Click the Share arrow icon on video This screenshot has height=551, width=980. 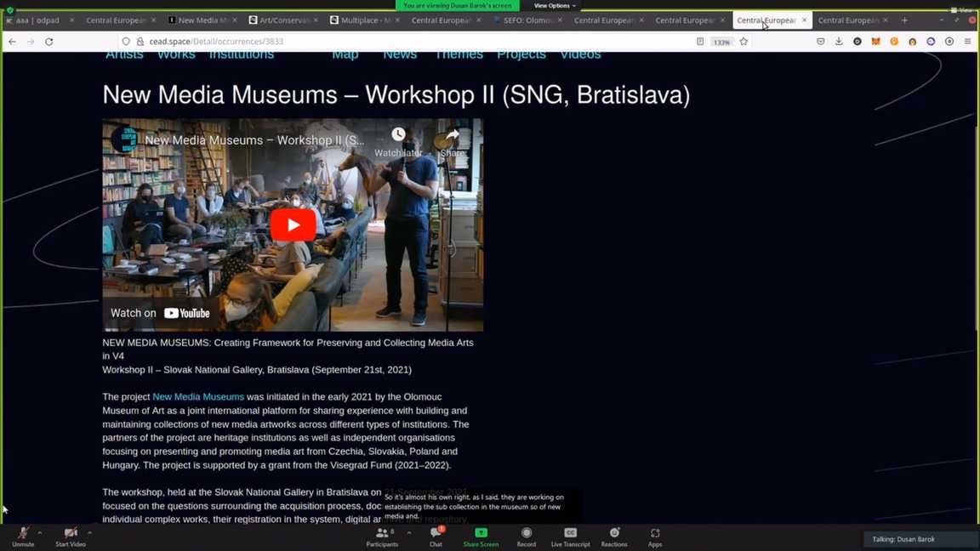pos(453,135)
